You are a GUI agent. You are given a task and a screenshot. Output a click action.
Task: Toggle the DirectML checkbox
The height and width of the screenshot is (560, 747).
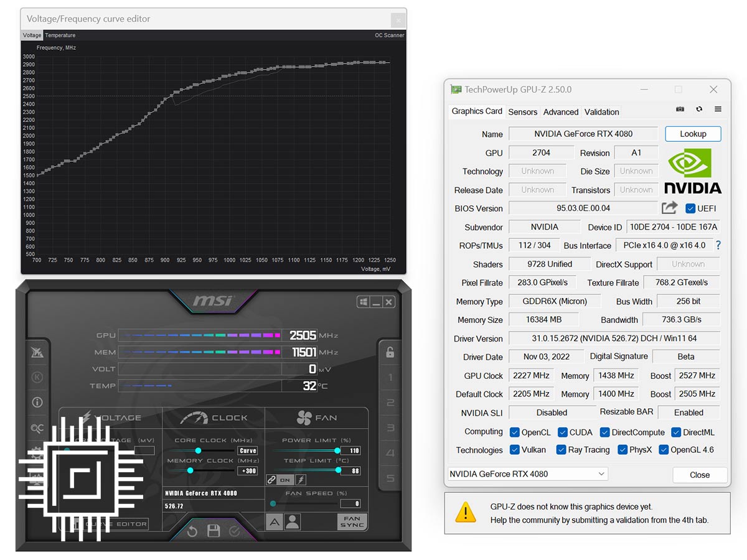(676, 432)
